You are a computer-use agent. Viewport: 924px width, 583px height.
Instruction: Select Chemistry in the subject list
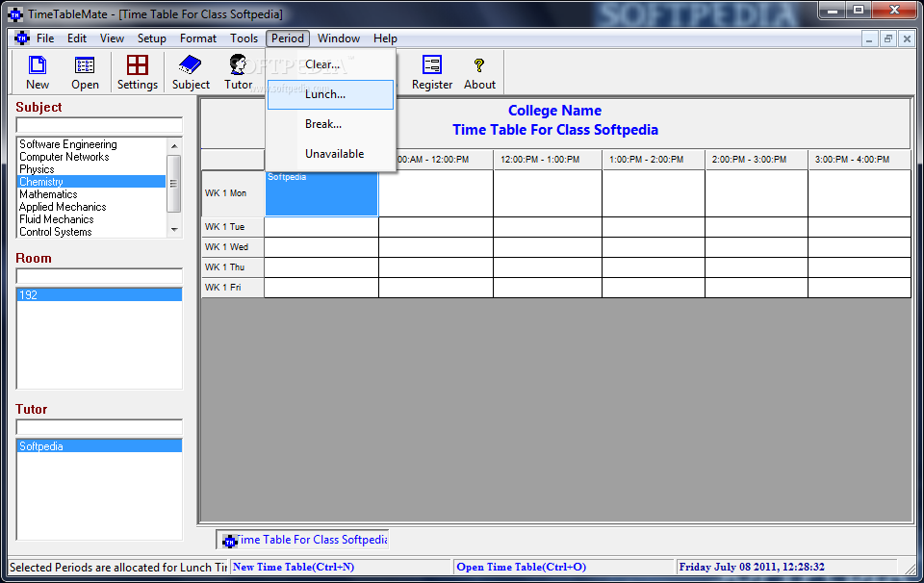(92, 182)
